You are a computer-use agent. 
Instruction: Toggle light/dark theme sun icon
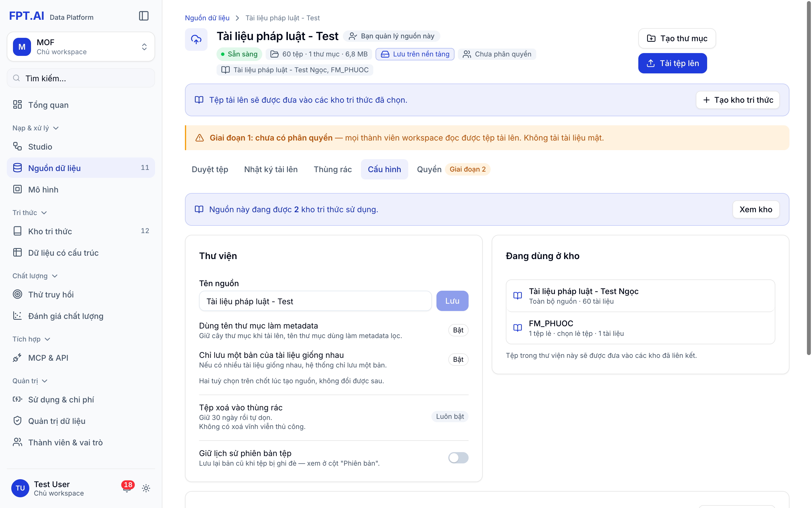point(146,488)
